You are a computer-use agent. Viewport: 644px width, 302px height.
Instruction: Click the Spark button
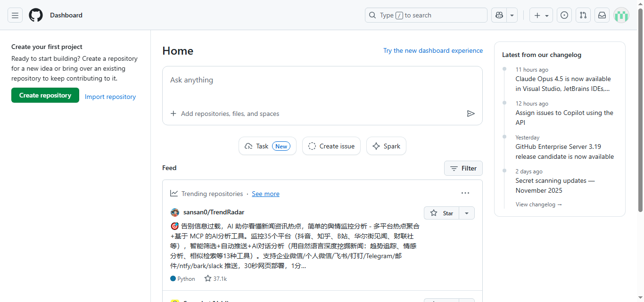(x=386, y=146)
